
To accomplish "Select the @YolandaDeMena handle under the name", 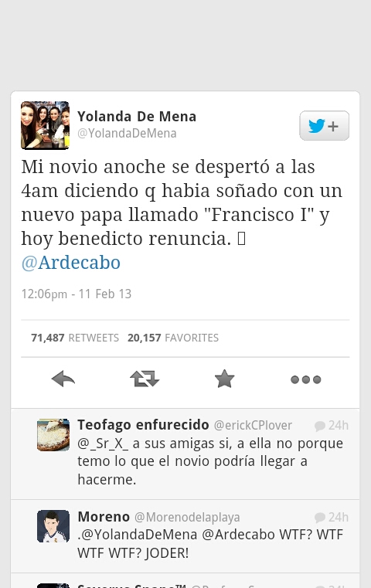I will click(x=127, y=134).
